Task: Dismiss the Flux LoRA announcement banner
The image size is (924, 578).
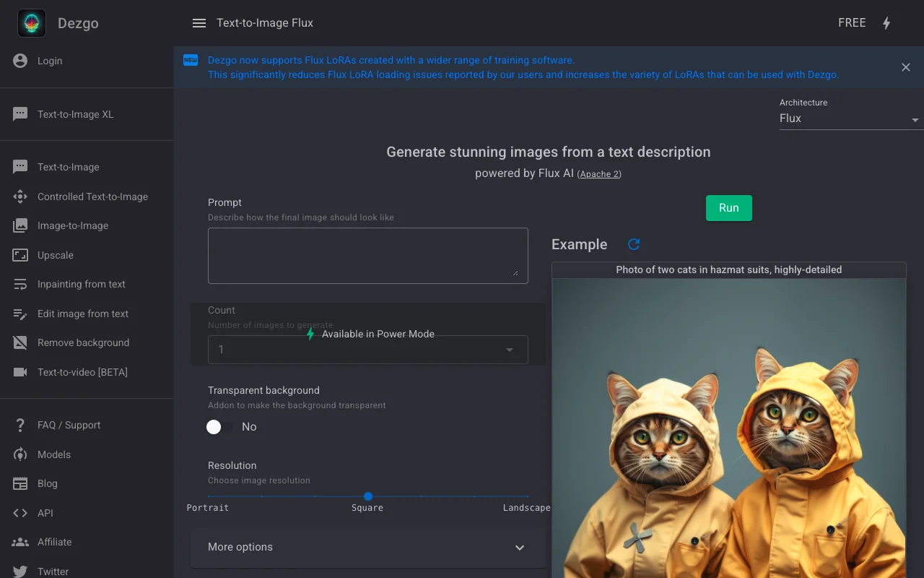Action: (905, 67)
